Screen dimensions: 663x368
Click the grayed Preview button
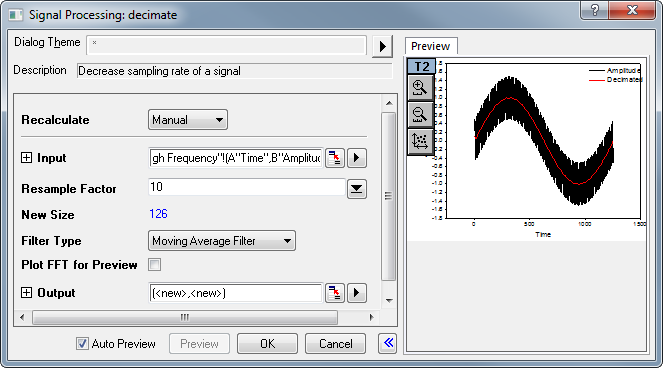(x=199, y=343)
